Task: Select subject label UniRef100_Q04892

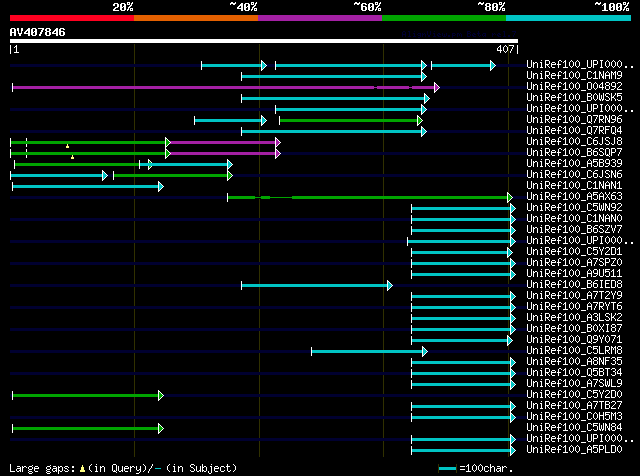Action: 574,86
